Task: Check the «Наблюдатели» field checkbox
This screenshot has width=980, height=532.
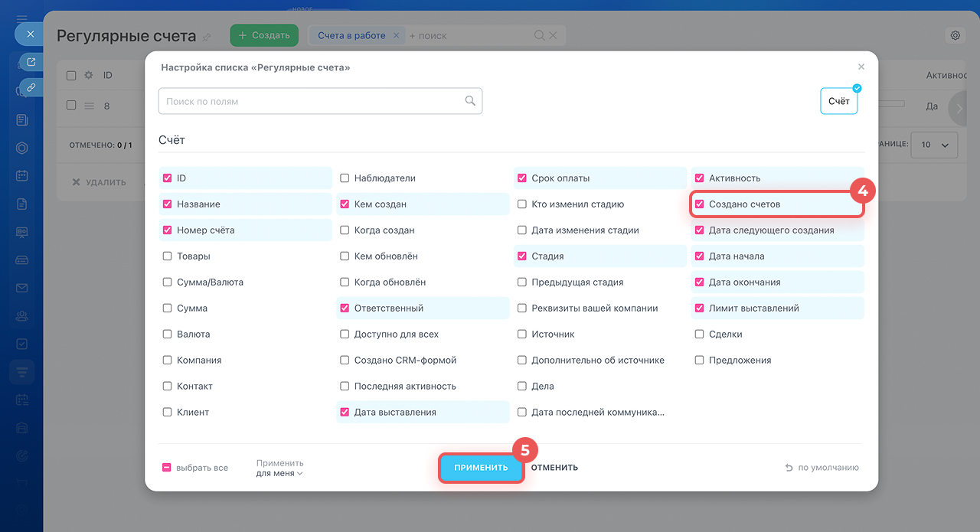Action: point(345,178)
